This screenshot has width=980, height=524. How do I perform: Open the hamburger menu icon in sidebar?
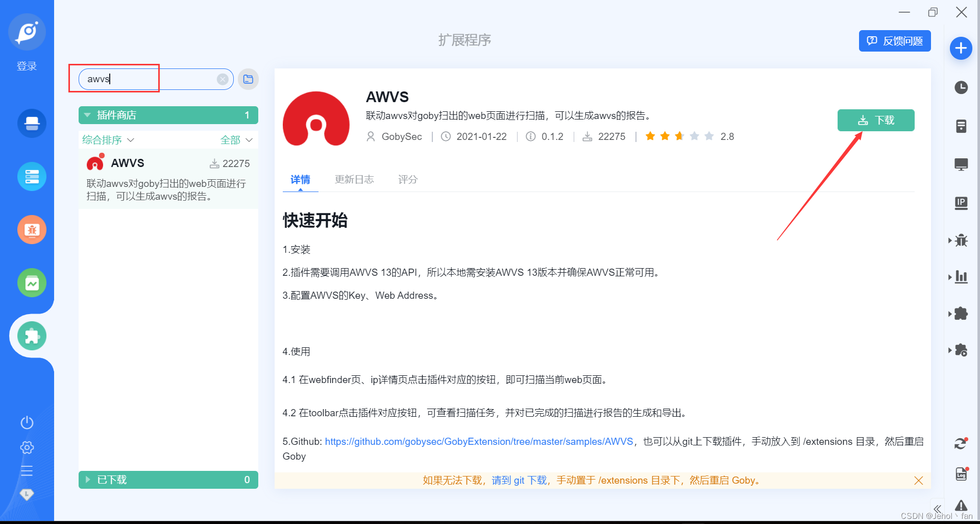pyautogui.click(x=27, y=471)
